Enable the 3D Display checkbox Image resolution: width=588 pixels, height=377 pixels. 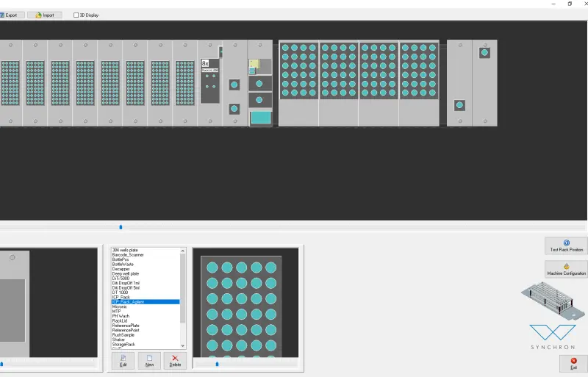coord(76,15)
